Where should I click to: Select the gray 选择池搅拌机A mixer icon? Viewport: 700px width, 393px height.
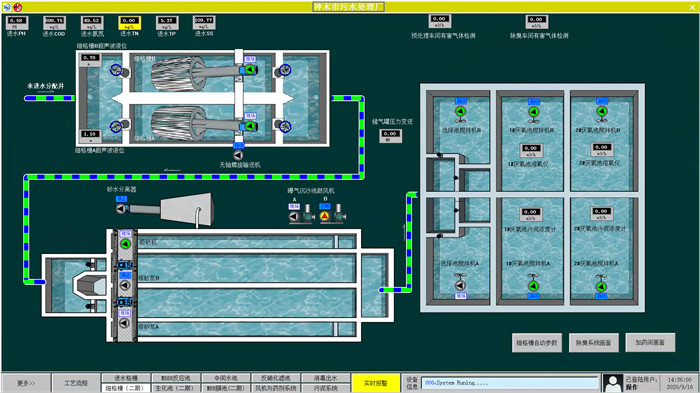coord(460,284)
